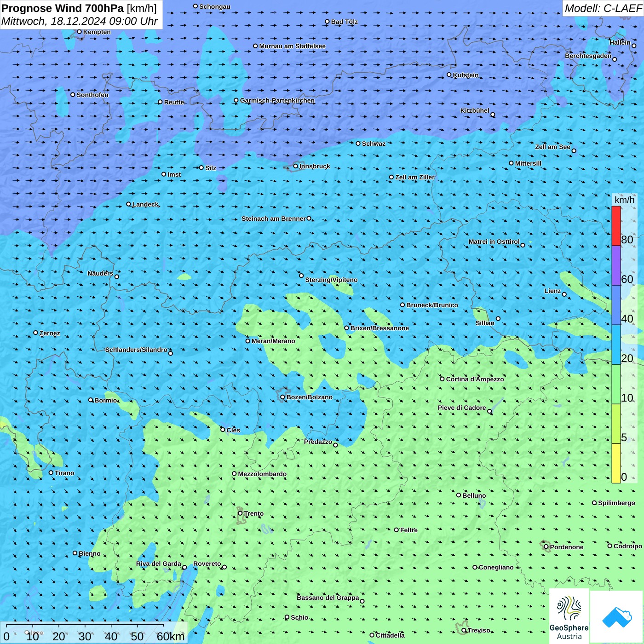The image size is (644, 644).
Task: Select the red 80+ km/h legend swatch
Action: pyautogui.click(x=616, y=226)
